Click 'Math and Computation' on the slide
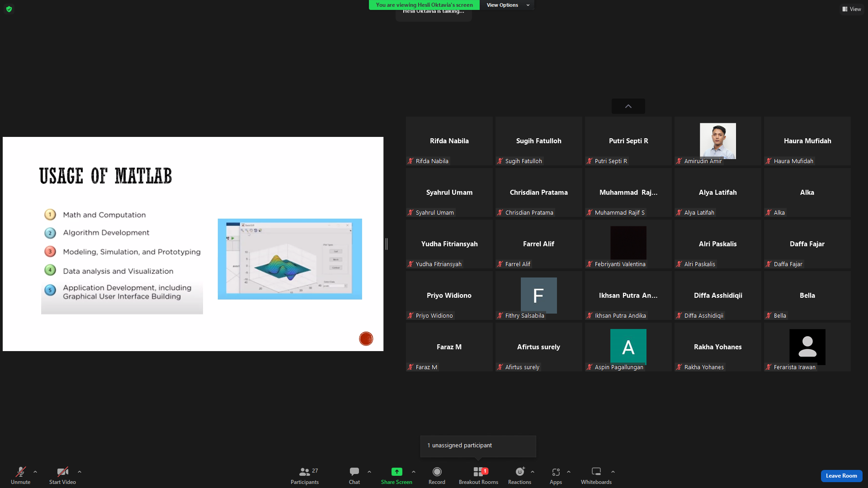The image size is (868, 488). pyautogui.click(x=104, y=215)
